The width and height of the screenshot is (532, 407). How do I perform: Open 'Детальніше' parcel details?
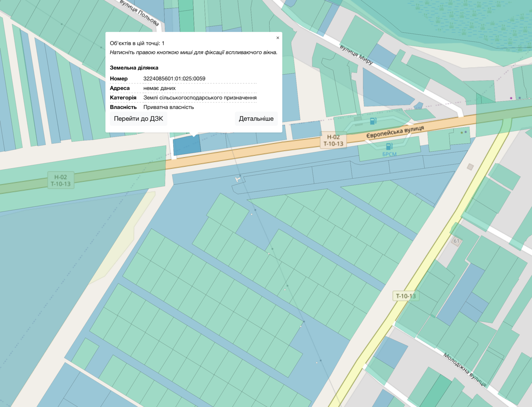(256, 119)
